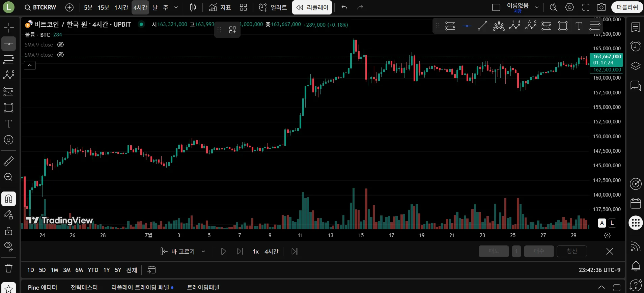Open the 이름없음 layout dropdown arrow
Viewport: 644px width, 293px height.
click(537, 7)
